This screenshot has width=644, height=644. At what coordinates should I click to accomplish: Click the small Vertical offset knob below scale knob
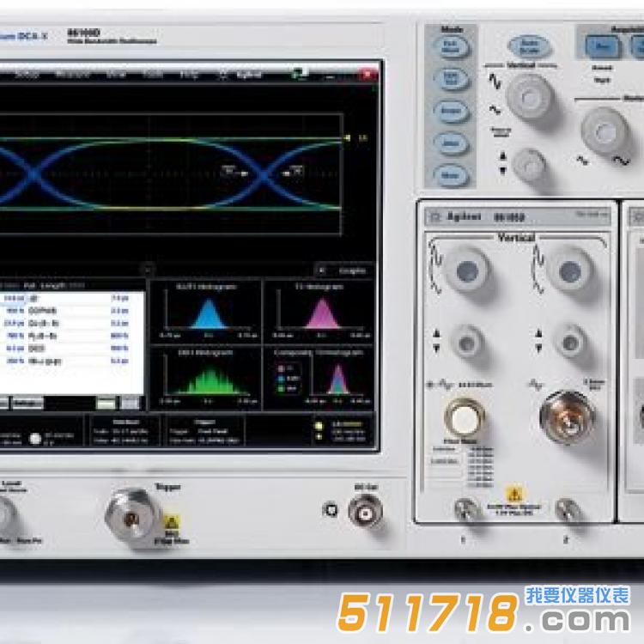pos(530,164)
